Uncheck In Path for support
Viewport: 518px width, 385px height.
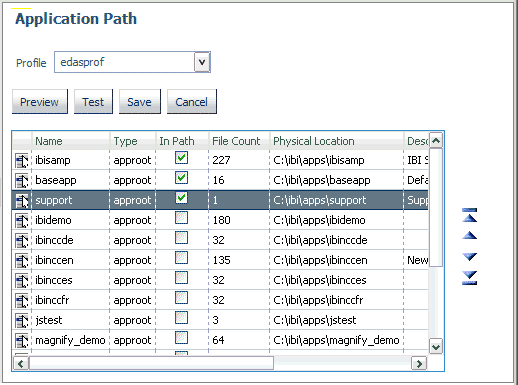(x=181, y=198)
